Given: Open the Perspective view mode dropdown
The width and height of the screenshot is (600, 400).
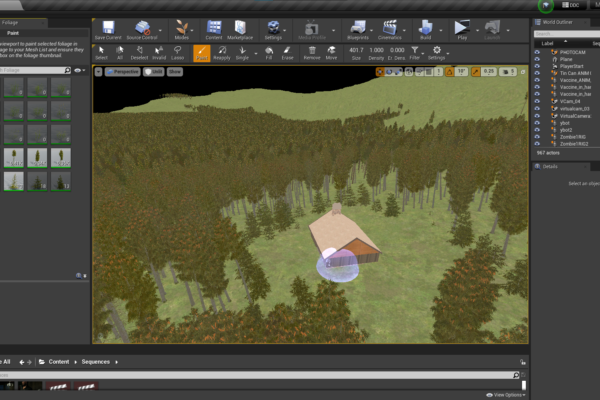Looking at the screenshot, I should coord(122,72).
